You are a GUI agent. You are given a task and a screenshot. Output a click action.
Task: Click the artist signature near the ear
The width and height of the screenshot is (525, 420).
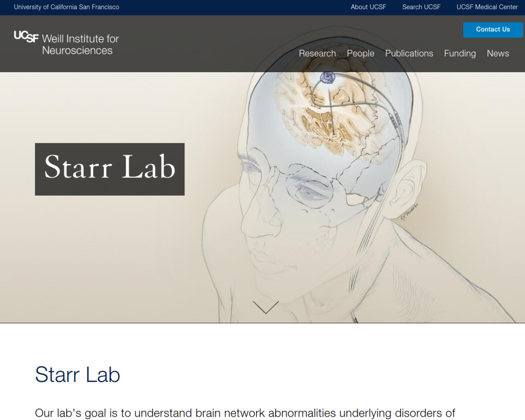click(409, 212)
